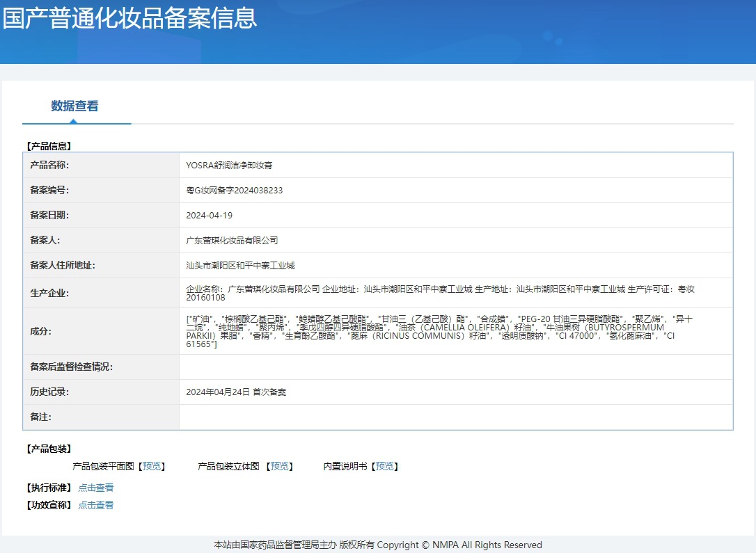The height and width of the screenshot is (553, 756).
Task: Click the empty 备案后监督检查情况 cell
Action: pyautogui.click(x=456, y=367)
